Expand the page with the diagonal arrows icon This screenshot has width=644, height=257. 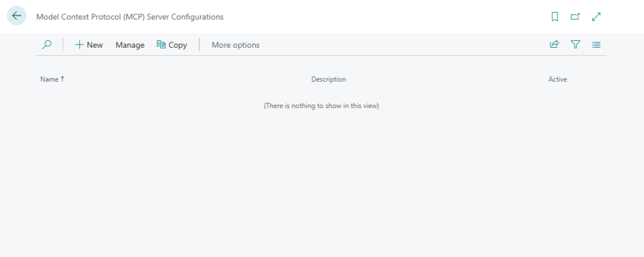tap(596, 17)
